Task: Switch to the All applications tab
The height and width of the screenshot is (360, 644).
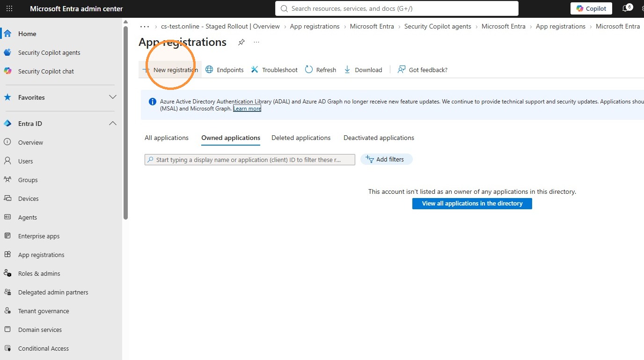Action: coord(167,138)
